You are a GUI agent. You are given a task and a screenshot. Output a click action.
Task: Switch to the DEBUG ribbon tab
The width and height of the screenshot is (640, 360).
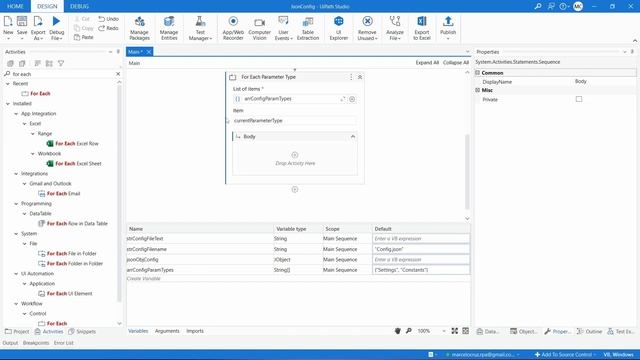point(79,6)
